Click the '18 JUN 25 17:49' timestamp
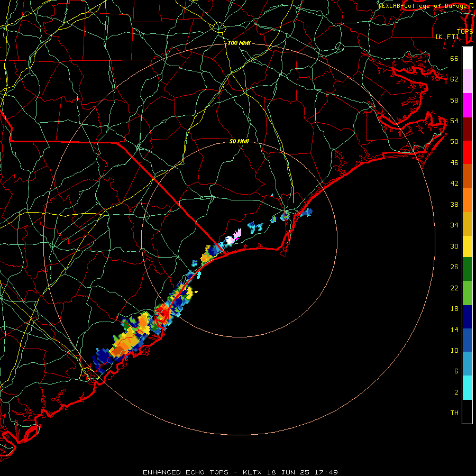476x476 pixels. [303, 472]
